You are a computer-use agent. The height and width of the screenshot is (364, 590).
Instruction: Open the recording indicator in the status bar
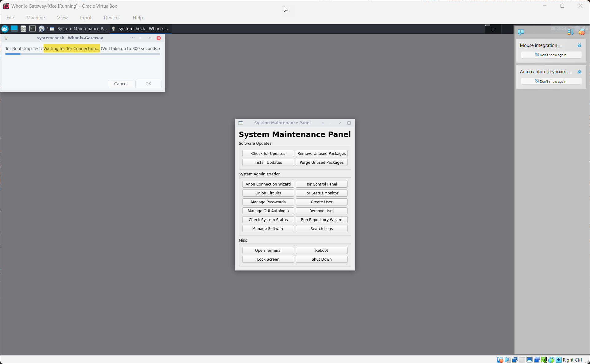tap(537, 359)
